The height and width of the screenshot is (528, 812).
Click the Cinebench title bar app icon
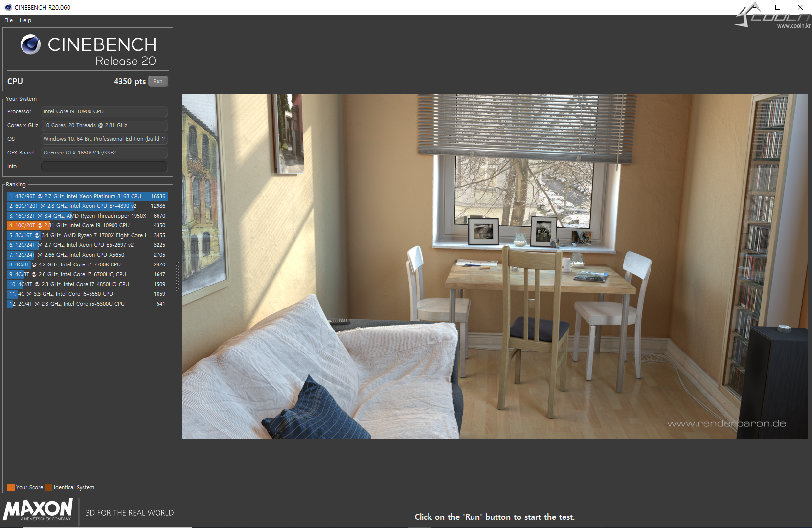click(8, 7)
